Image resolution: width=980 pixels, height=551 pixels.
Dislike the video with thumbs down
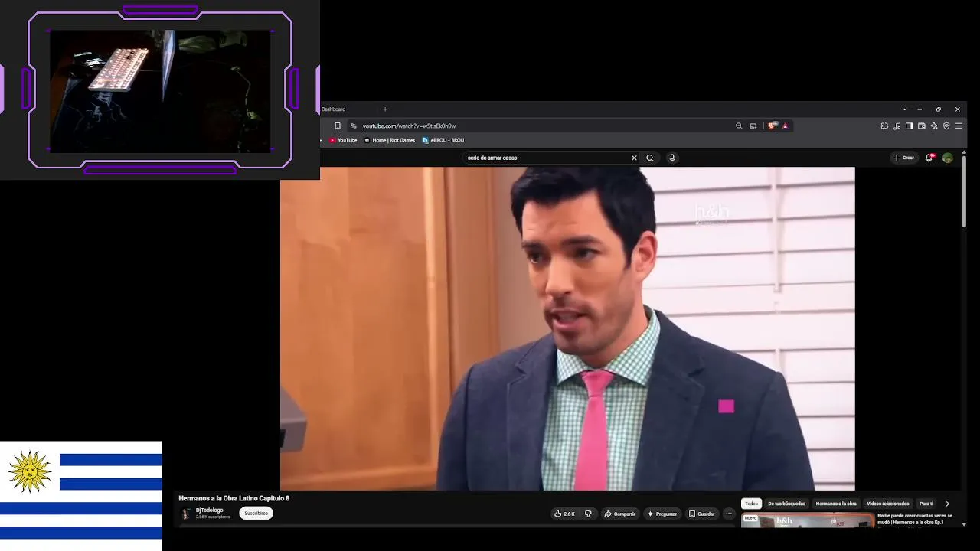[x=588, y=514]
